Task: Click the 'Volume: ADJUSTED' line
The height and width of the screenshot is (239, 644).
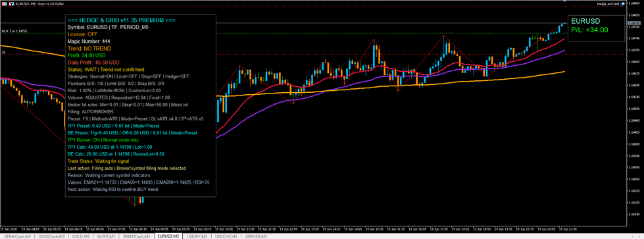Action: [118, 97]
